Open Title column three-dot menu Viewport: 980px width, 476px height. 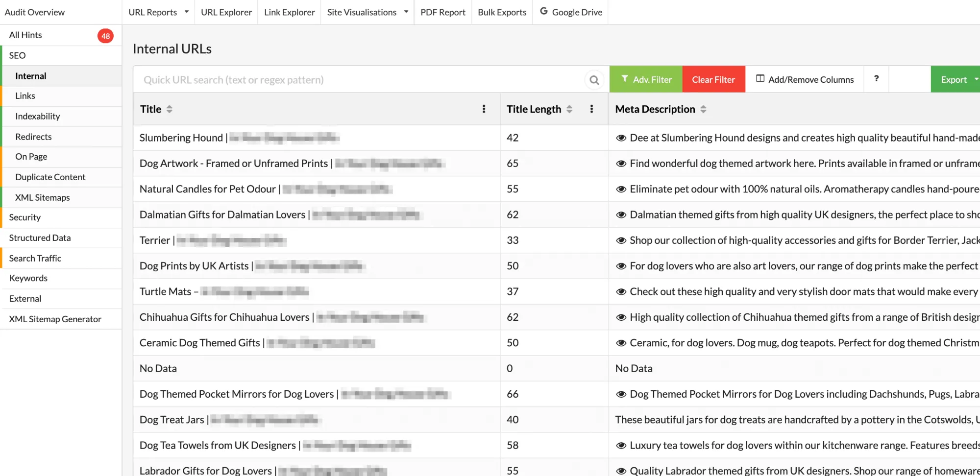tap(484, 109)
